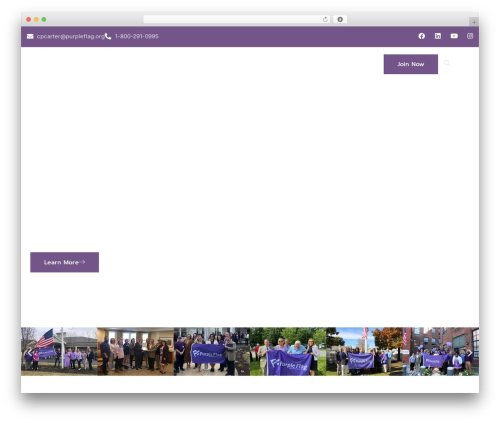Click the envelope email icon

click(x=30, y=36)
